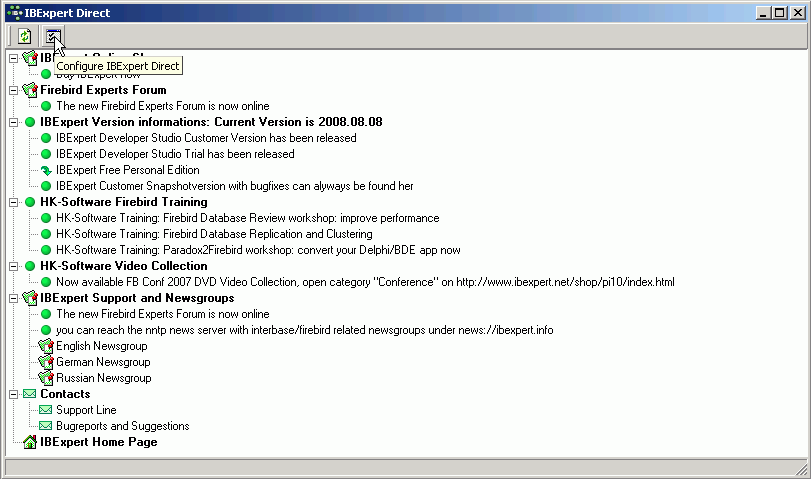This screenshot has height=479, width=811.
Task: Open IBExpert Free Personal Edition item
Action: (x=128, y=170)
